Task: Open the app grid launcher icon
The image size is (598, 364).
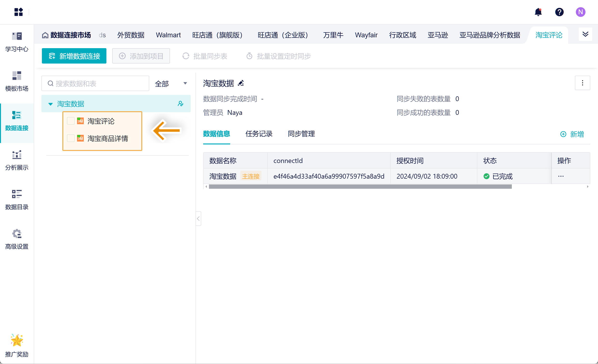Action: (x=19, y=12)
